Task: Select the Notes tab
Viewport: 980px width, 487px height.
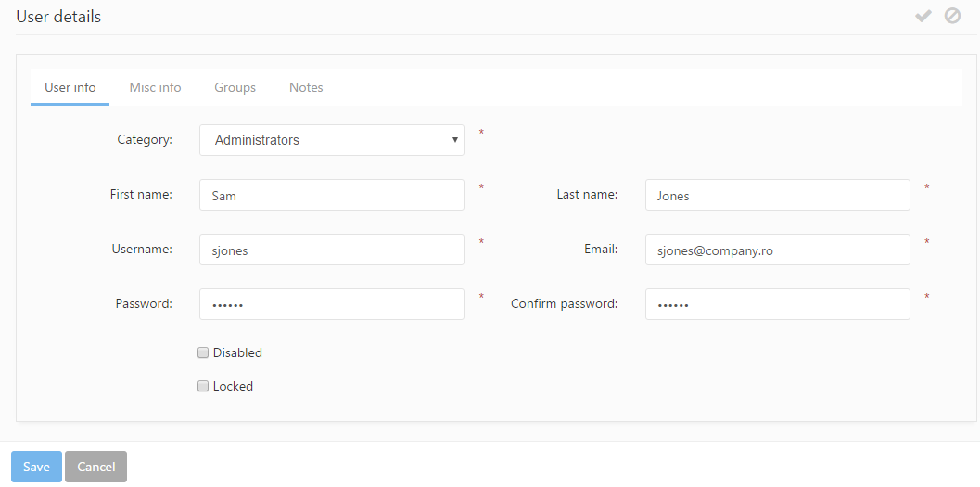Action: (306, 87)
